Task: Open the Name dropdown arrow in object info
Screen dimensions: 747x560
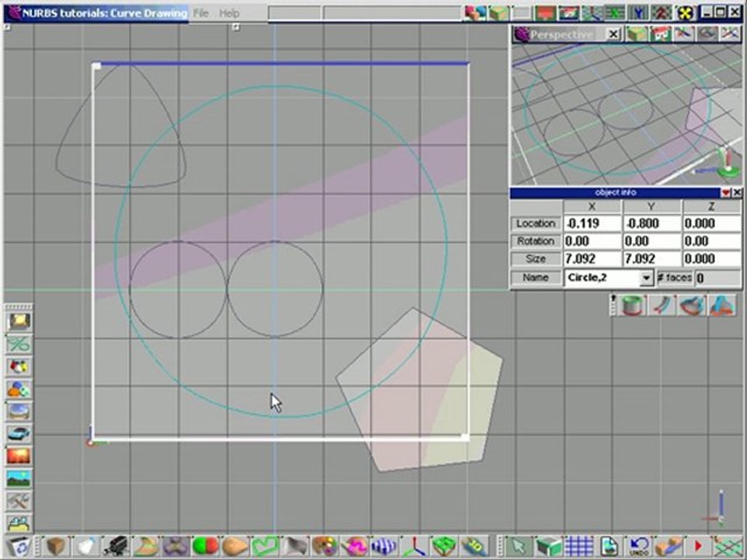Action: pyautogui.click(x=646, y=278)
